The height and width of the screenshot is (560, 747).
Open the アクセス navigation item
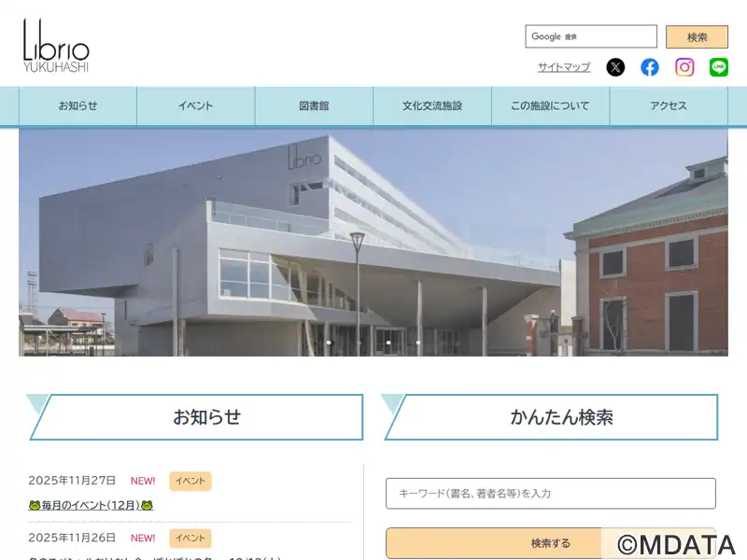(x=669, y=106)
